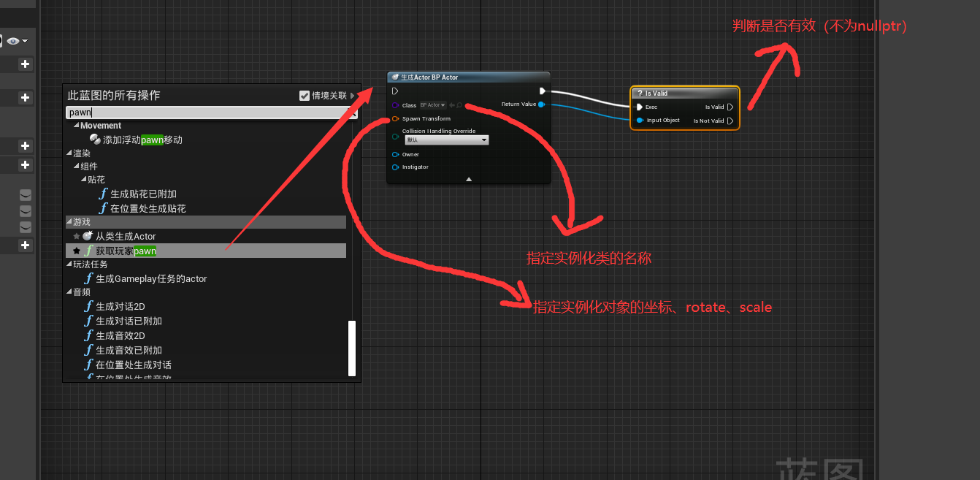Toggle favorite star for 从类生成Actor

76,236
